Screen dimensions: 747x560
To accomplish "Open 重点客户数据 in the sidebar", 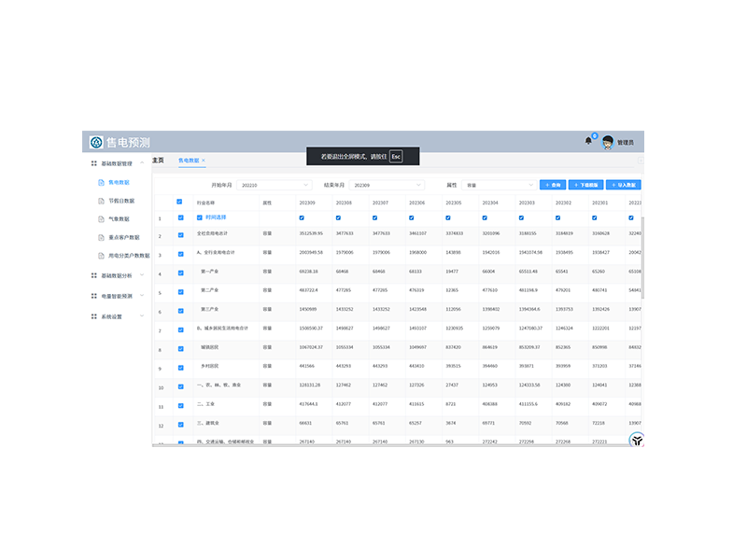I will [x=123, y=237].
